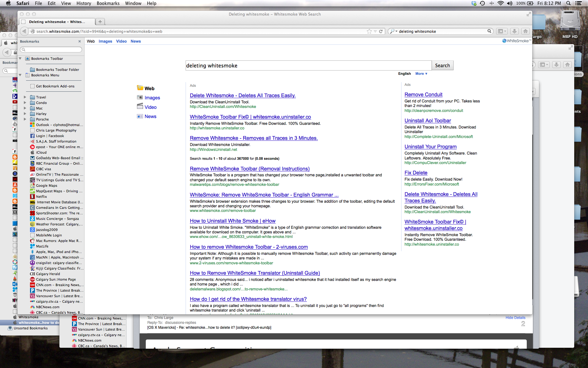Open a new tab with plus icon
The width and height of the screenshot is (588, 368).
coord(100,22)
